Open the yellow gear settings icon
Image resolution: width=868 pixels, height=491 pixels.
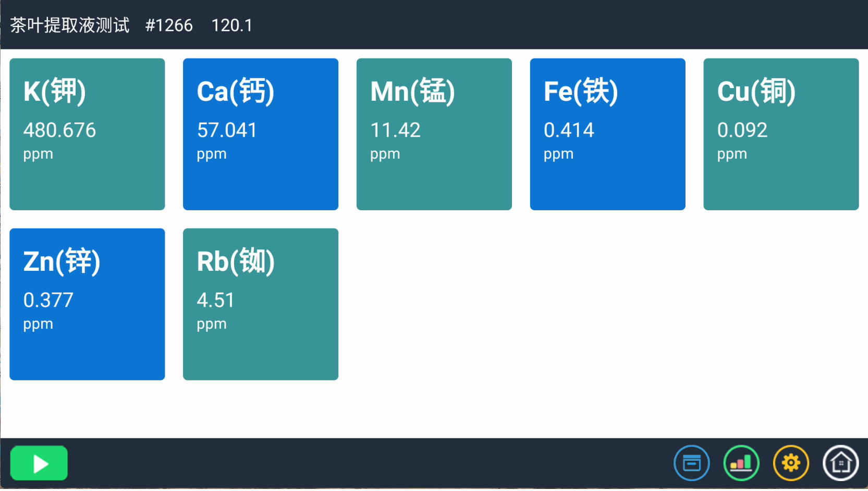point(791,463)
